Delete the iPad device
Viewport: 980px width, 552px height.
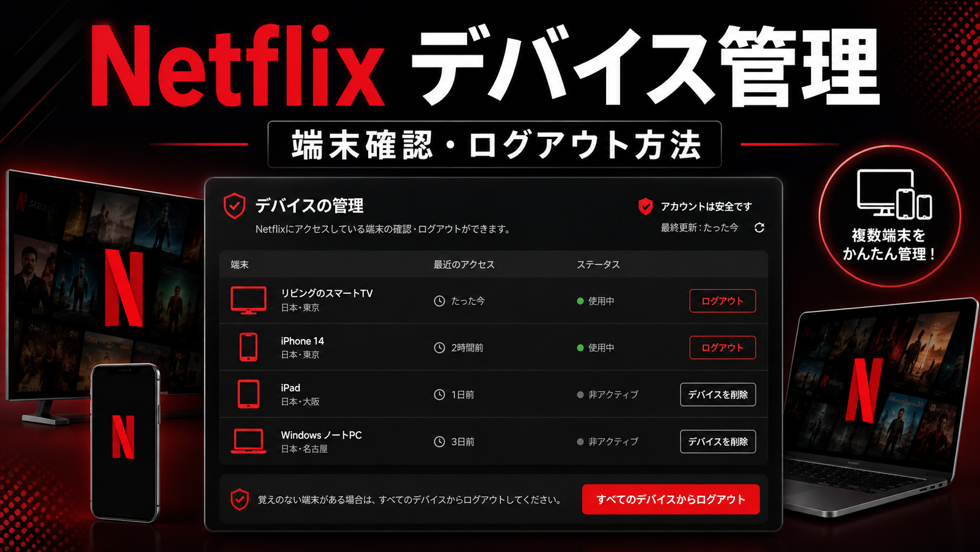coord(718,395)
